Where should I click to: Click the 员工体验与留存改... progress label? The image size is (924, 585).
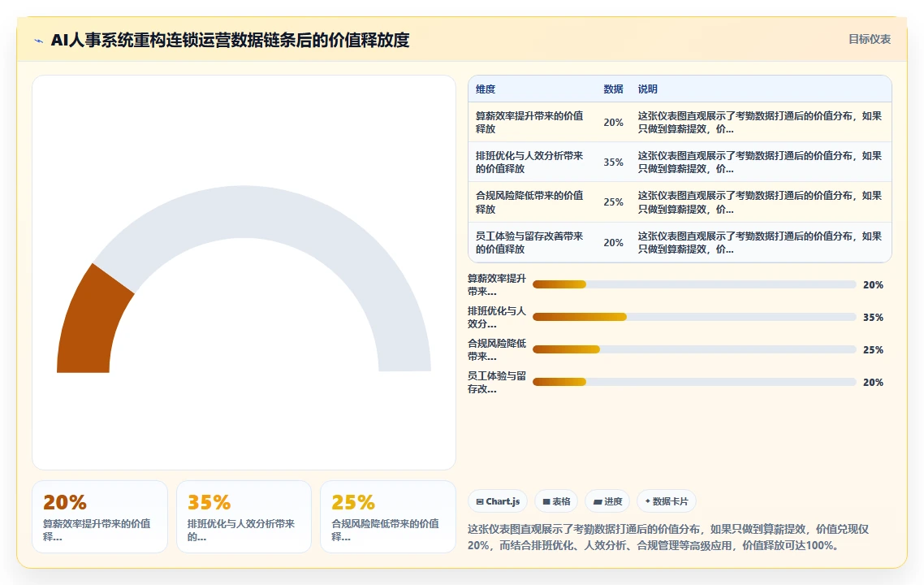[x=497, y=382]
